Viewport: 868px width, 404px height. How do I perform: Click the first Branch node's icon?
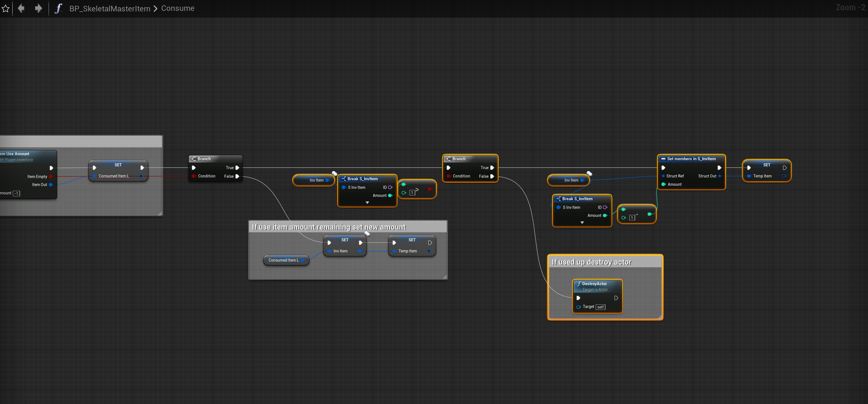click(x=194, y=159)
